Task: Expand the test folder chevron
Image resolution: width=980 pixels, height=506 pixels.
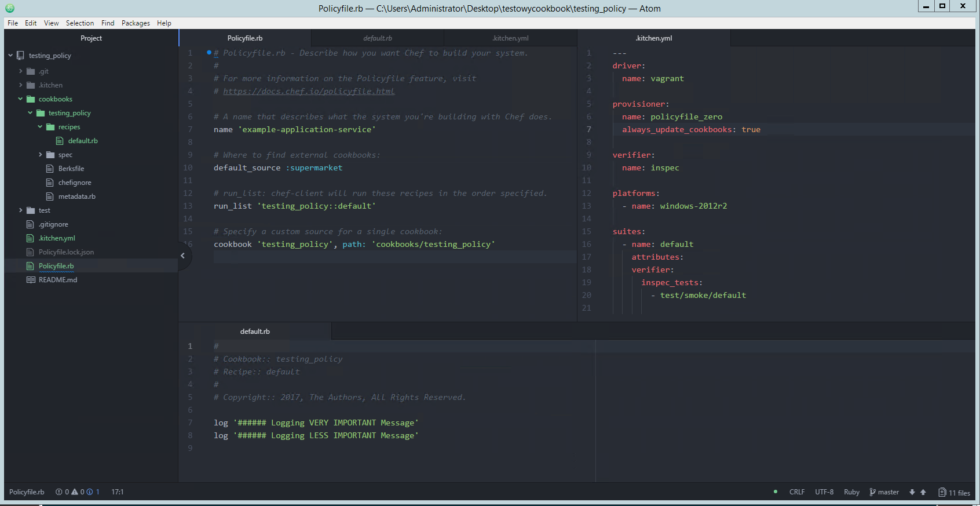Action: click(20, 210)
